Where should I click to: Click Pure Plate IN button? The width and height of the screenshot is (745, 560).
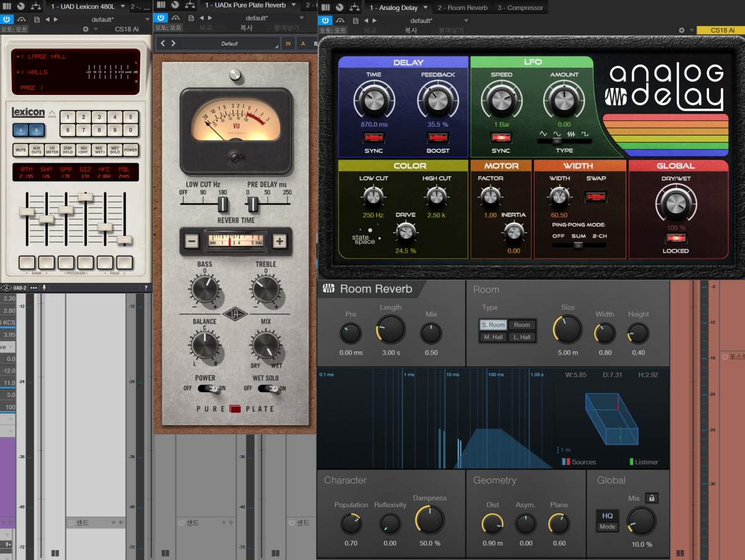[x=288, y=43]
